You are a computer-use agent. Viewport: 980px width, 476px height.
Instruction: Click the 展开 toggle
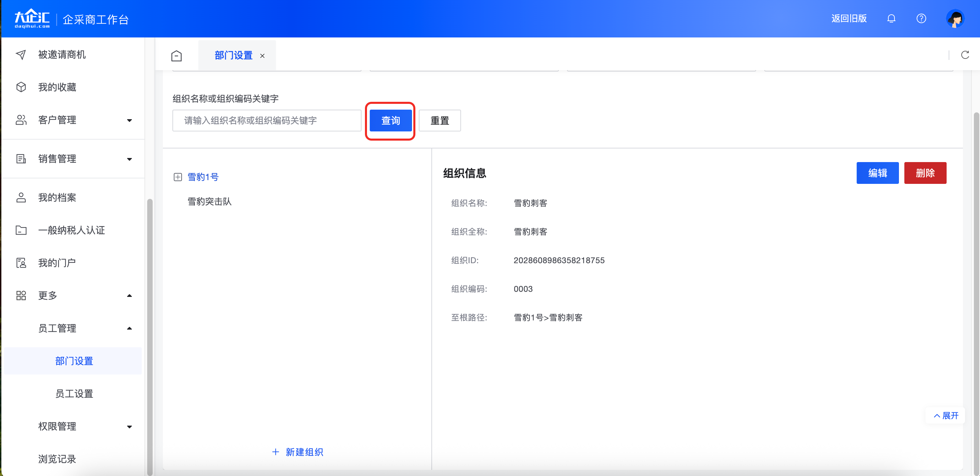click(x=946, y=415)
